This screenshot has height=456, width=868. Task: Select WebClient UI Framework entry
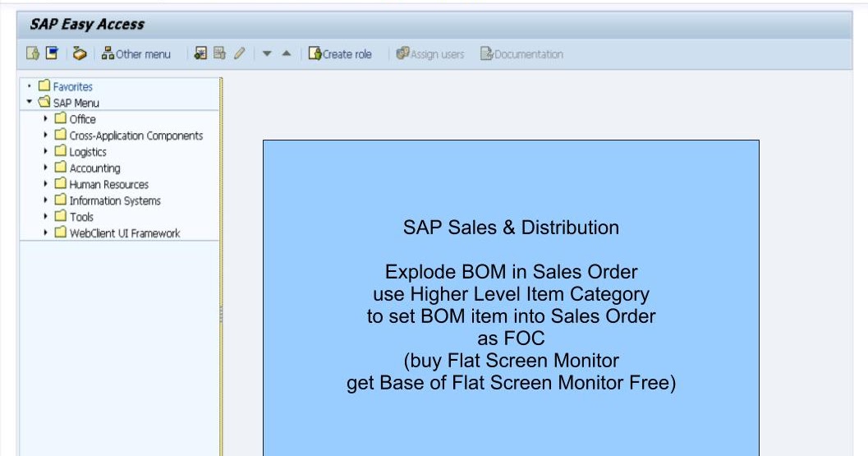(125, 233)
